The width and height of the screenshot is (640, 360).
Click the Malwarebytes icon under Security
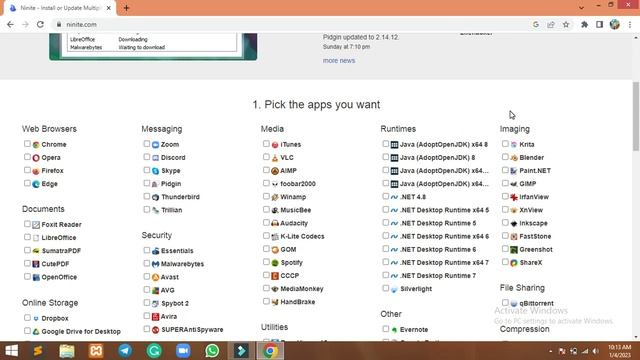[x=156, y=264]
